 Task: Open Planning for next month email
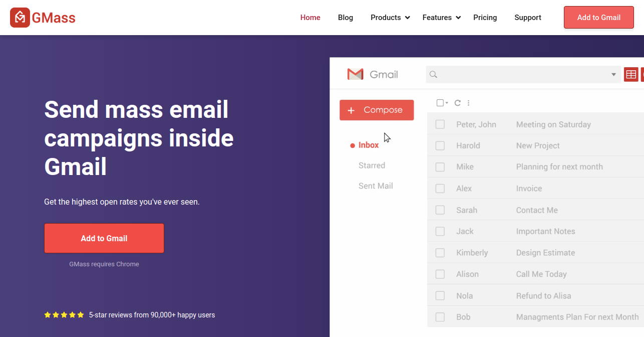[x=559, y=167]
